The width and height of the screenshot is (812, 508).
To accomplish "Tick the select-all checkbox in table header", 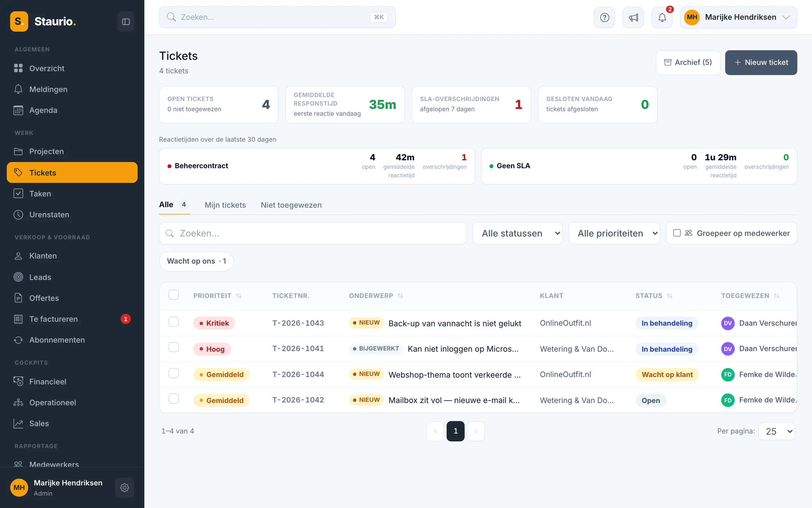I will pos(173,295).
